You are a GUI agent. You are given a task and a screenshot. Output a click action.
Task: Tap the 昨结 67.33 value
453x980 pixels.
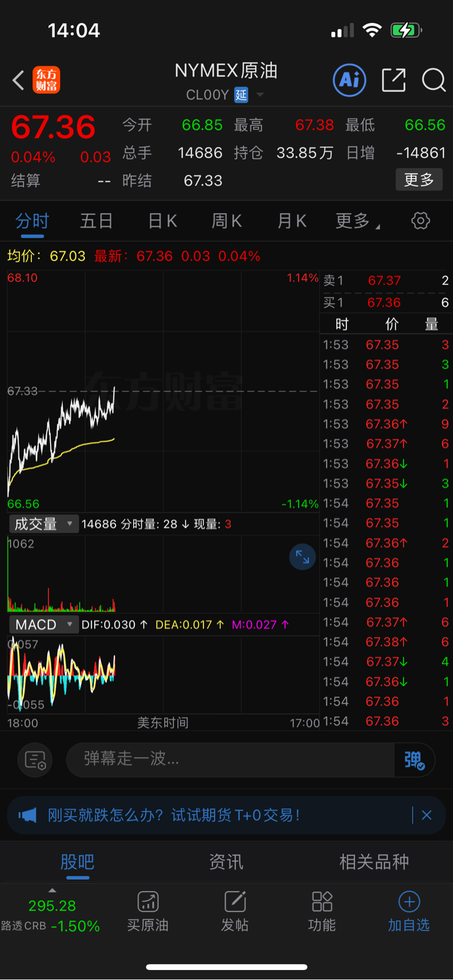(203, 181)
